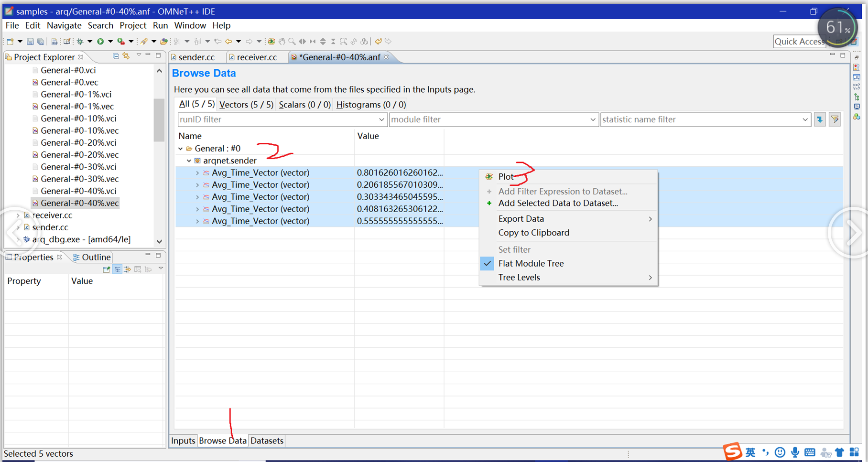
Task: Select arq_dbg.exe in Project Explorer
Action: (x=81, y=239)
